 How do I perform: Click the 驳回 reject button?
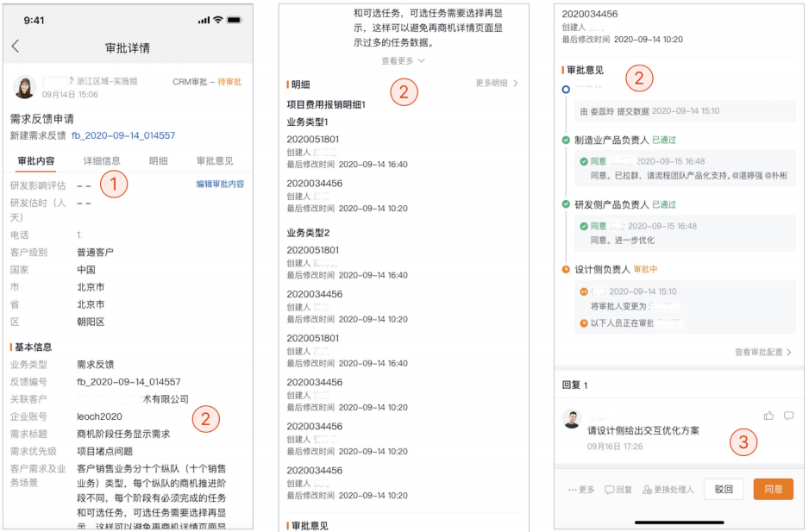coord(724,489)
